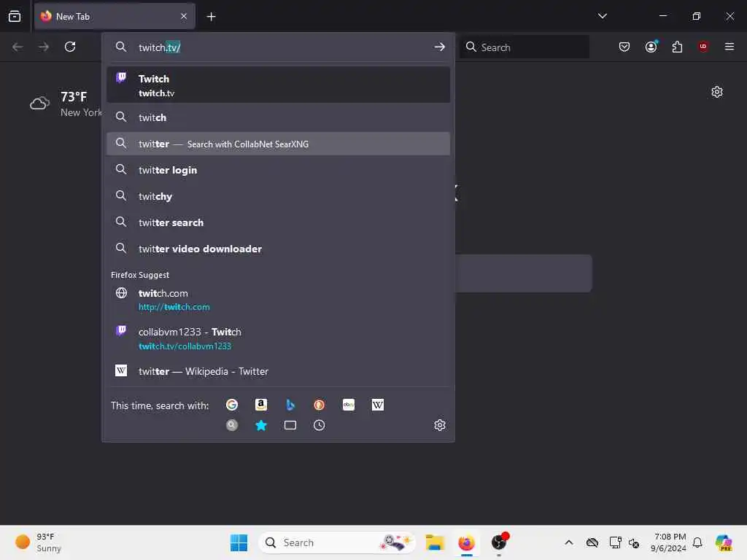Open the twitch.com Firefox Suggest result

[x=278, y=300]
